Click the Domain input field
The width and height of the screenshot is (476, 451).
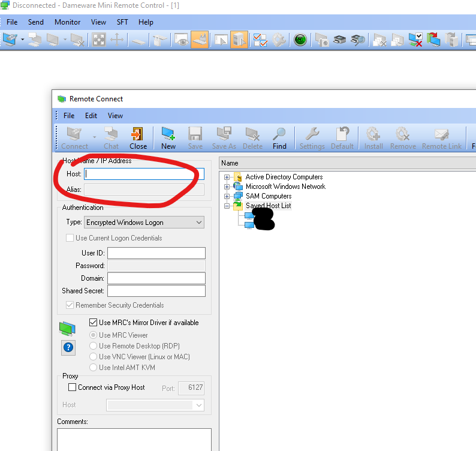click(156, 278)
